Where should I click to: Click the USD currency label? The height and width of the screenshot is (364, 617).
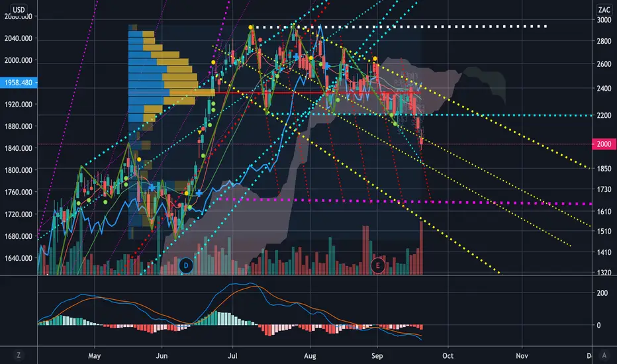(x=19, y=10)
